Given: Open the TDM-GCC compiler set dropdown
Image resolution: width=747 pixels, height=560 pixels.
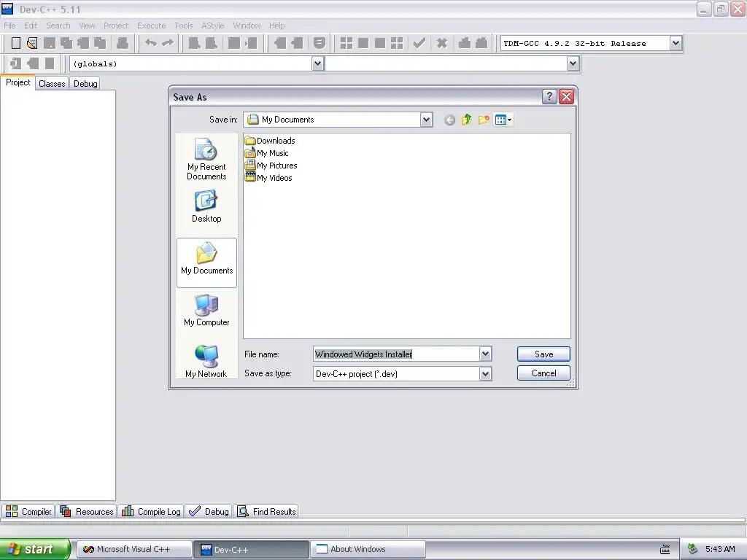Looking at the screenshot, I should point(676,43).
